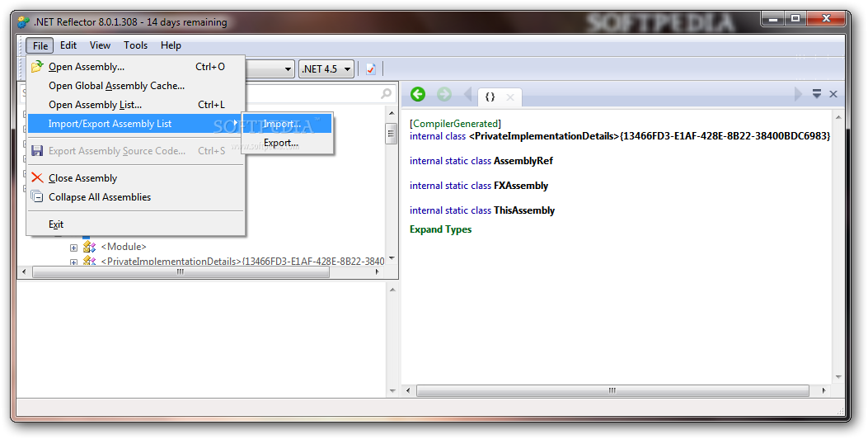Click tree scrollbar down arrow
The width and height of the screenshot is (868, 439).
click(392, 258)
